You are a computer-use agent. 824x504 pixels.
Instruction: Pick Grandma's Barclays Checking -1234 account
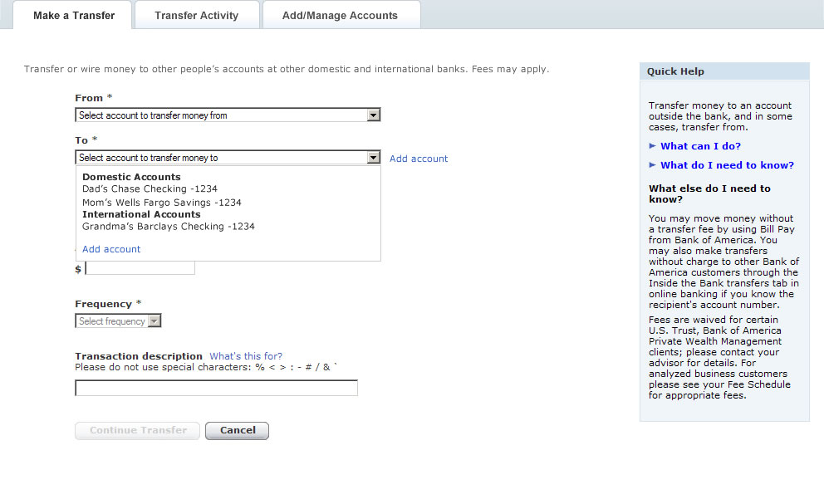(x=168, y=227)
